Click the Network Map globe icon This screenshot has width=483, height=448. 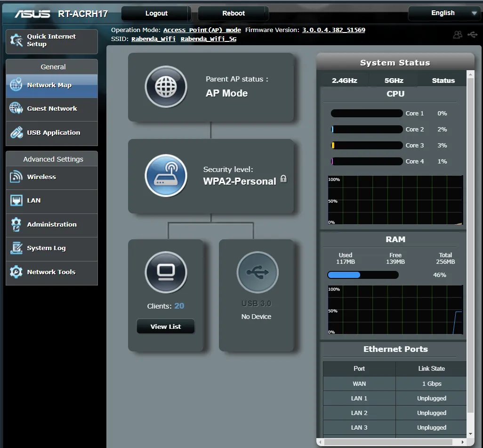(x=16, y=84)
